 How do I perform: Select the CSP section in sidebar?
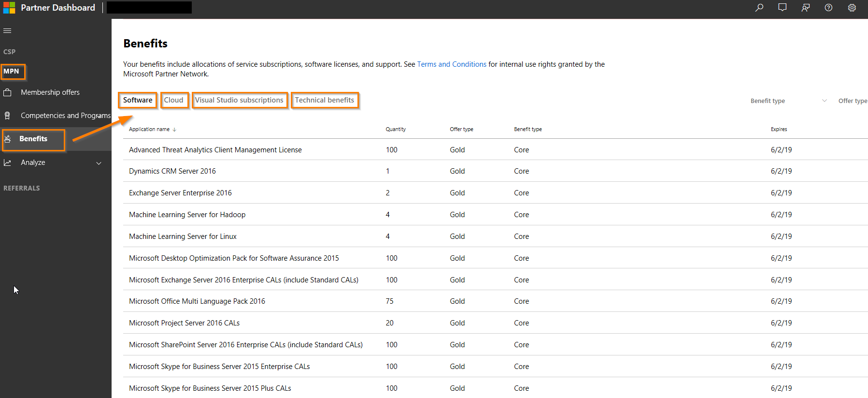pyautogui.click(x=10, y=52)
